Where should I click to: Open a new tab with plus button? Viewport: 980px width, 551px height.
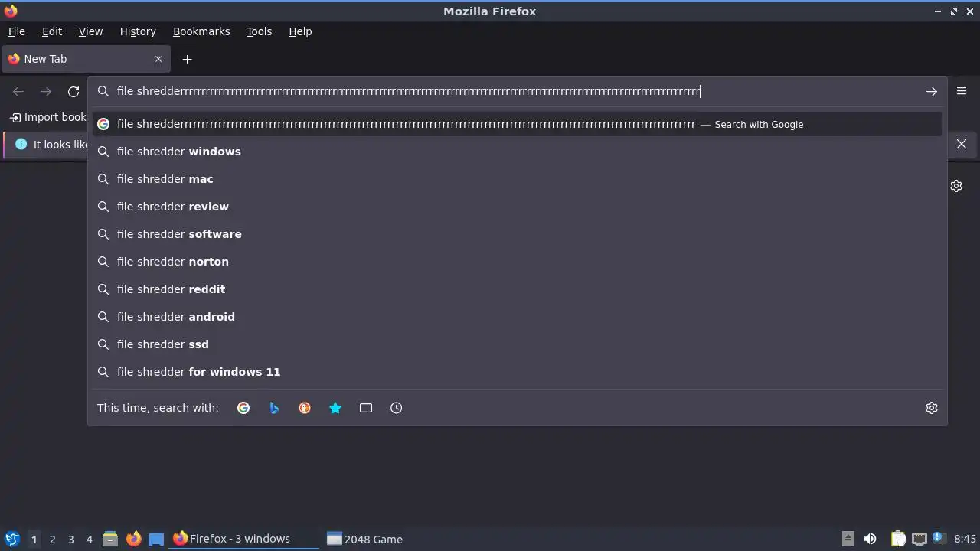(187, 59)
